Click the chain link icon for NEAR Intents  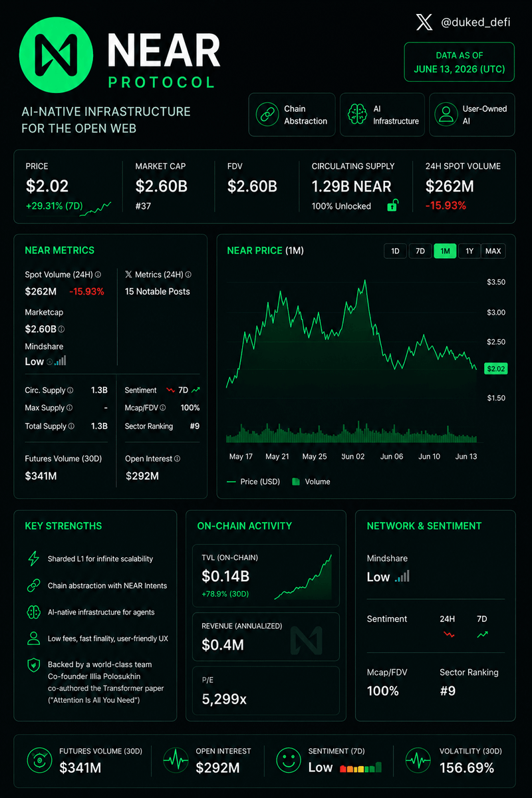[33, 586]
